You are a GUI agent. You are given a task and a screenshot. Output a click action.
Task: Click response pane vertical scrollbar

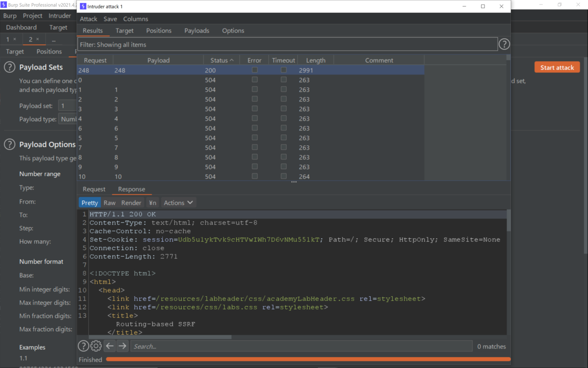[x=508, y=220]
